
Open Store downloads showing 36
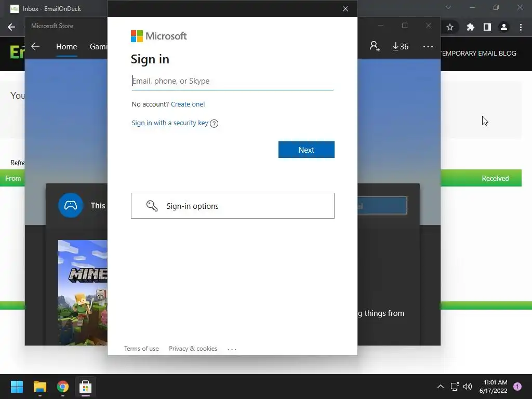(401, 46)
